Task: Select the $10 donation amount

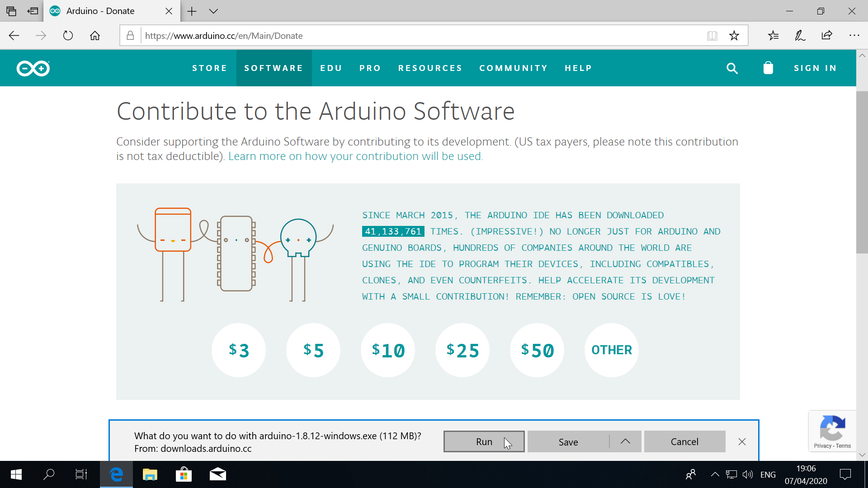Action: point(388,350)
